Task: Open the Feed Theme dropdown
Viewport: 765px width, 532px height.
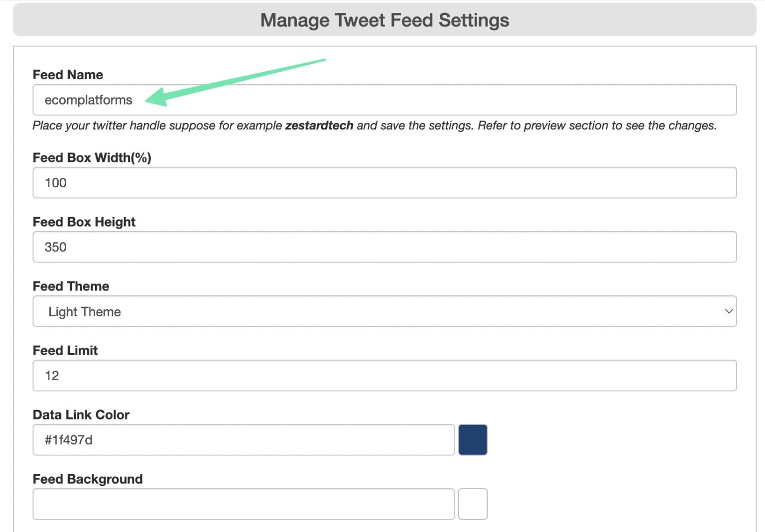Action: pyautogui.click(x=383, y=311)
